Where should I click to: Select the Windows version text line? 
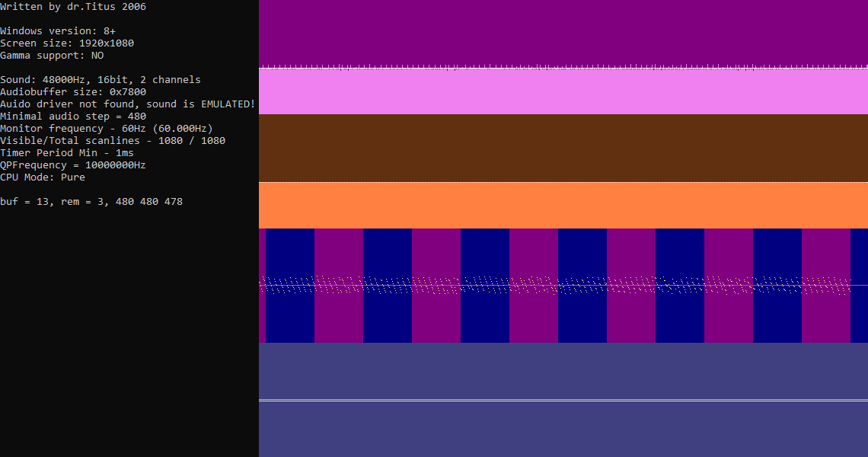[x=58, y=31]
